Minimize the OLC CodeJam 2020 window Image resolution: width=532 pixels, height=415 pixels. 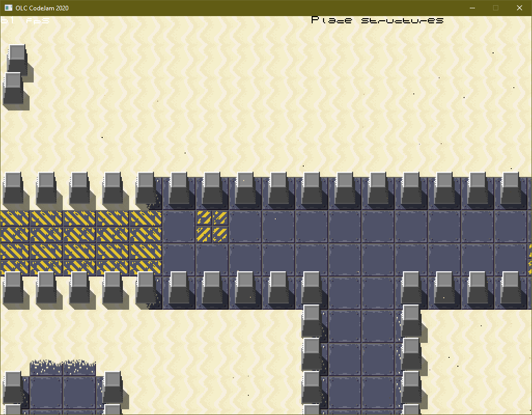point(472,8)
